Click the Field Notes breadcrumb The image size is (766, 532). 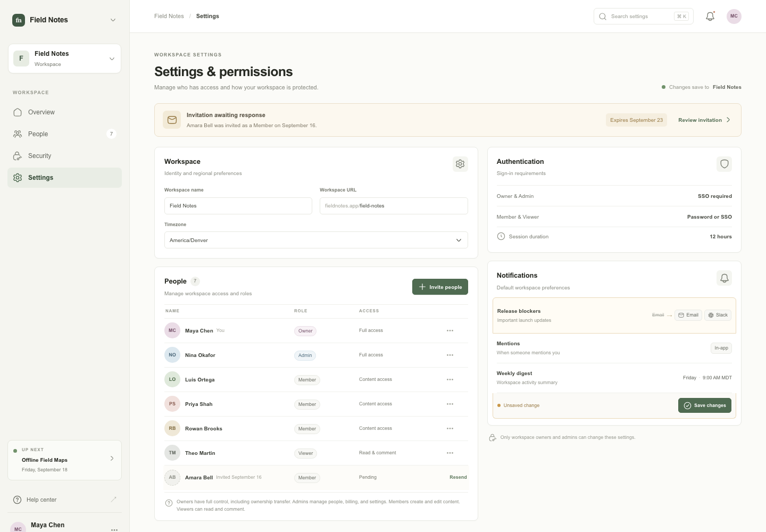169,16
